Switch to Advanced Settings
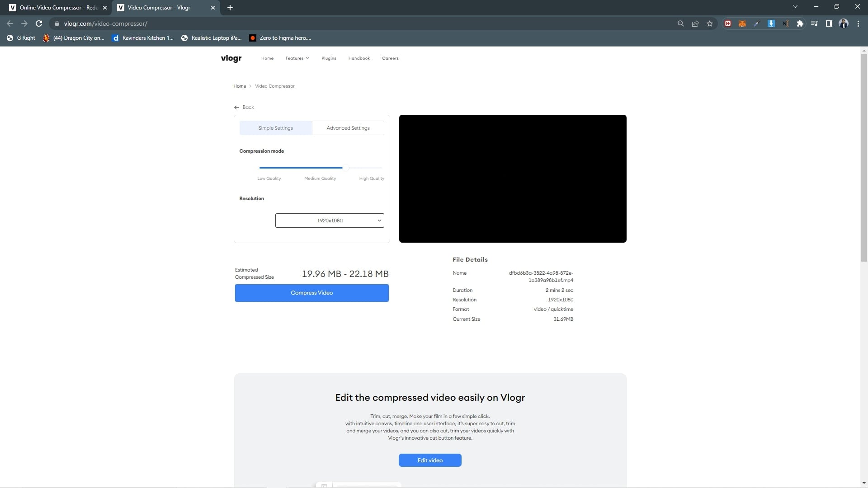Viewport: 868px width, 488px height. [x=348, y=128]
